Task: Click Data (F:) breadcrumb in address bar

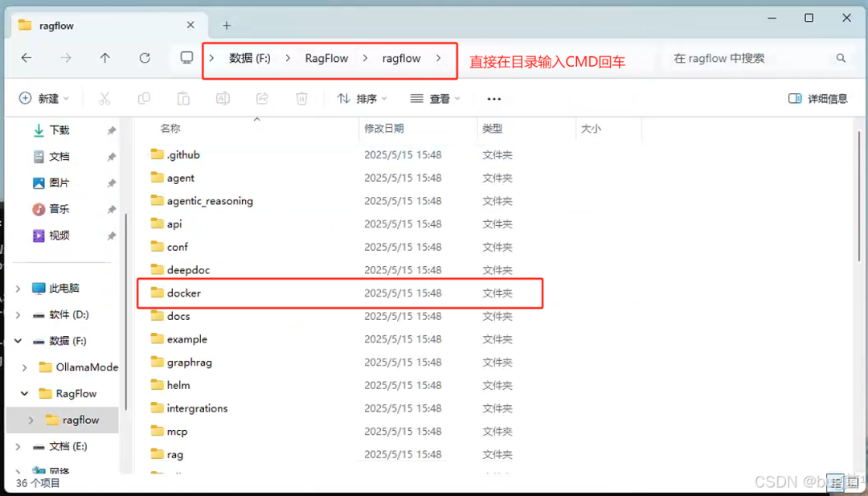Action: coord(250,58)
